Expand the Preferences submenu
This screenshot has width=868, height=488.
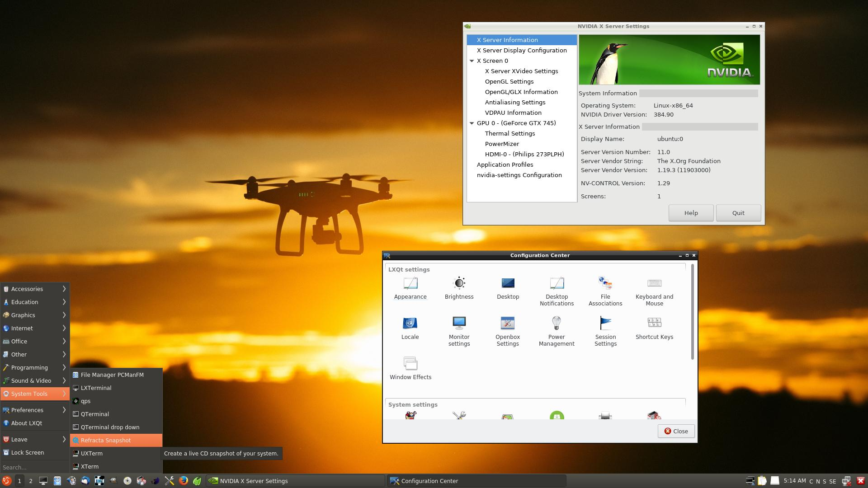[x=35, y=410]
